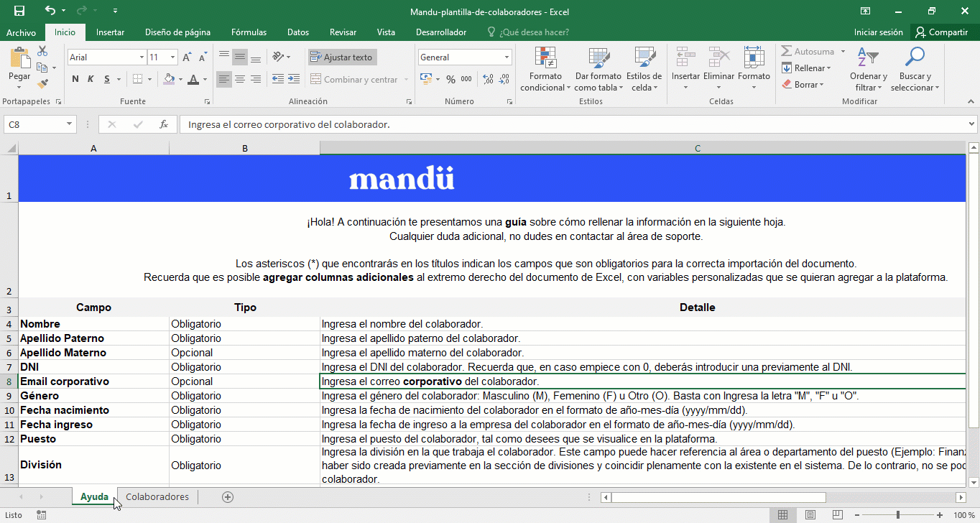Click the Cut scissors icon
980x523 pixels.
pyautogui.click(x=42, y=51)
